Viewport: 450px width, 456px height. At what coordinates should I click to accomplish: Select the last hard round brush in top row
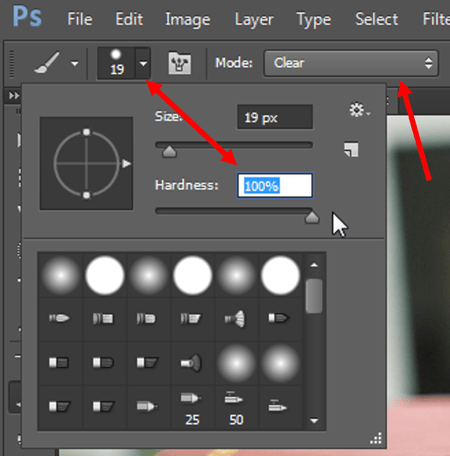(x=280, y=275)
